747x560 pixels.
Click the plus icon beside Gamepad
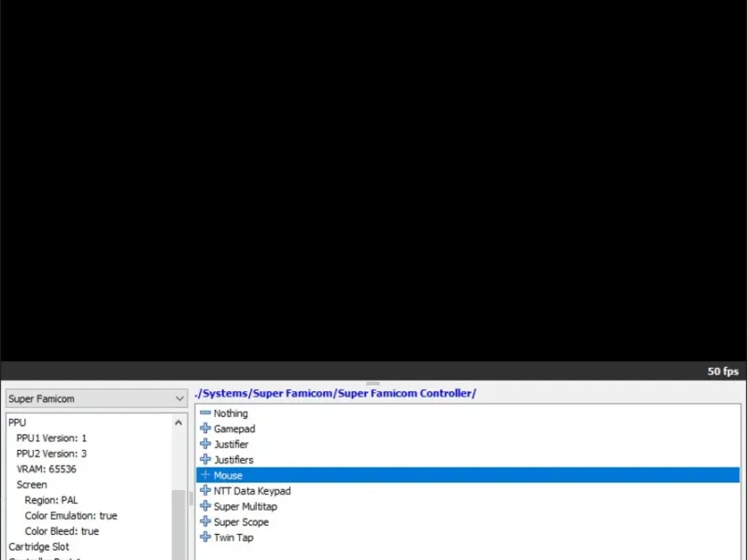click(205, 428)
